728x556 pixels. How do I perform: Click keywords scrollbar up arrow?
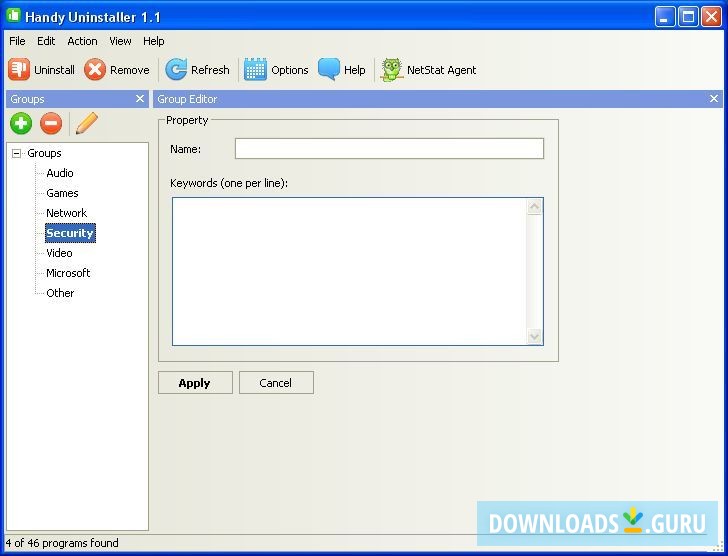(x=534, y=207)
